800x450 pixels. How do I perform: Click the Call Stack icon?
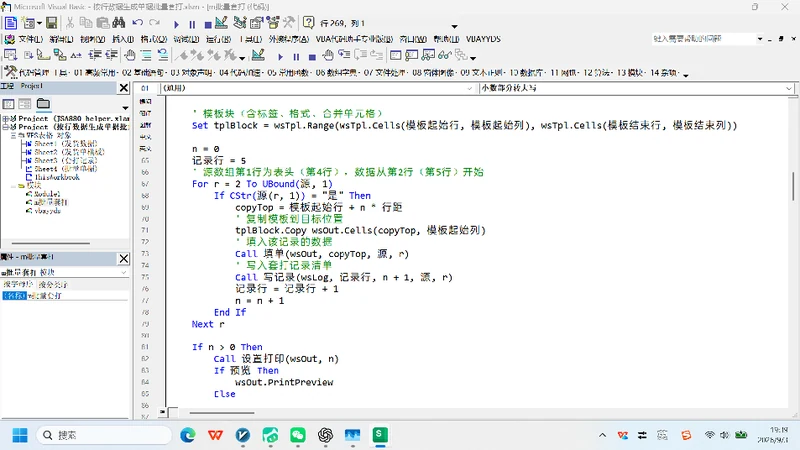pyautogui.click(x=461, y=55)
